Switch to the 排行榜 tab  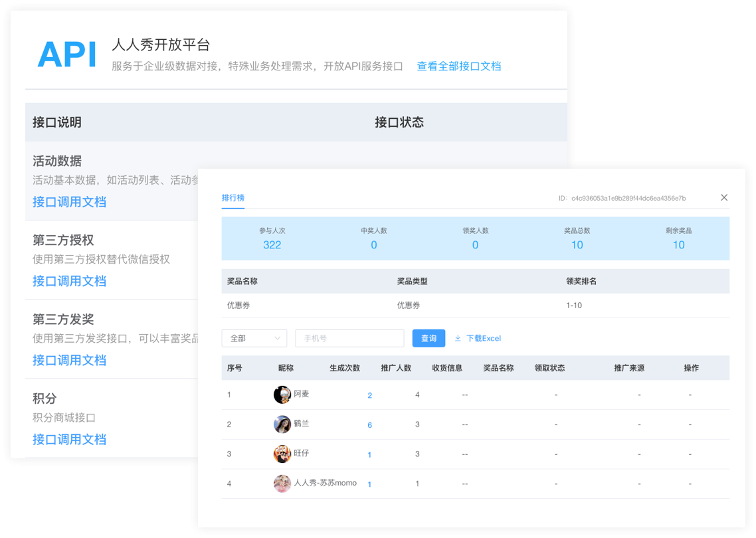point(233,198)
